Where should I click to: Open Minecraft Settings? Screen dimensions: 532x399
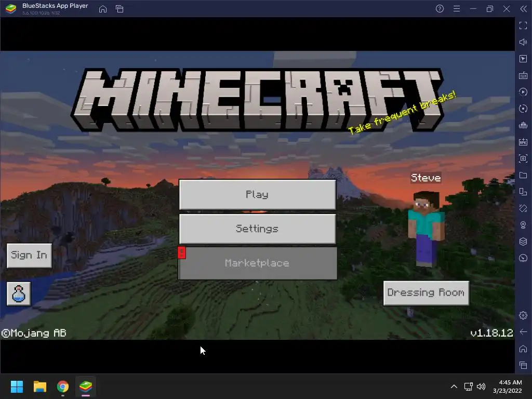[x=258, y=229]
